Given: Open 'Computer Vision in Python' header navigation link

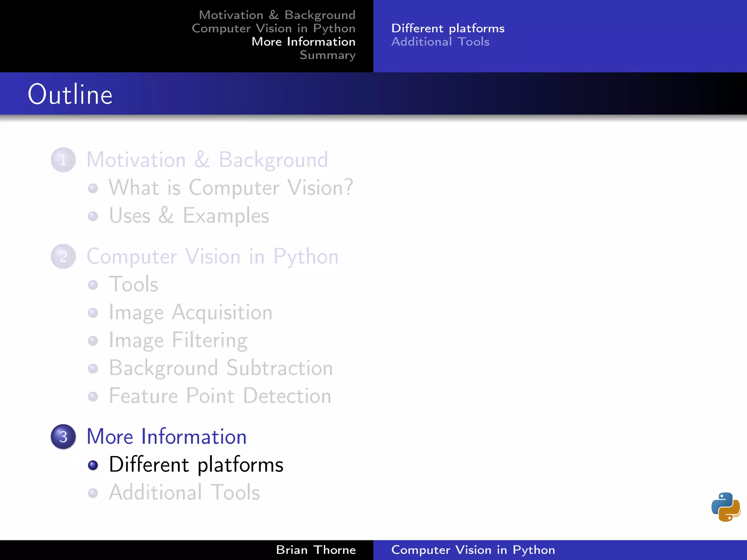Looking at the screenshot, I should point(274,28).
